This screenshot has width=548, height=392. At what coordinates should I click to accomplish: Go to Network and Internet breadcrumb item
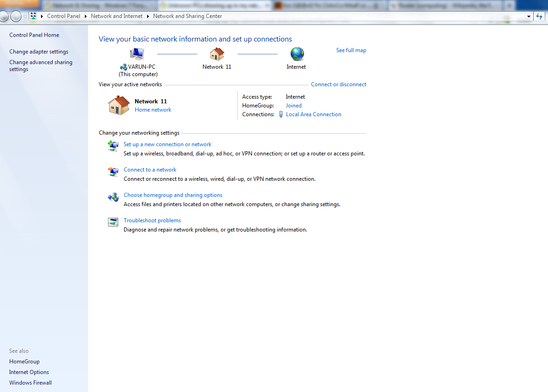pos(117,16)
